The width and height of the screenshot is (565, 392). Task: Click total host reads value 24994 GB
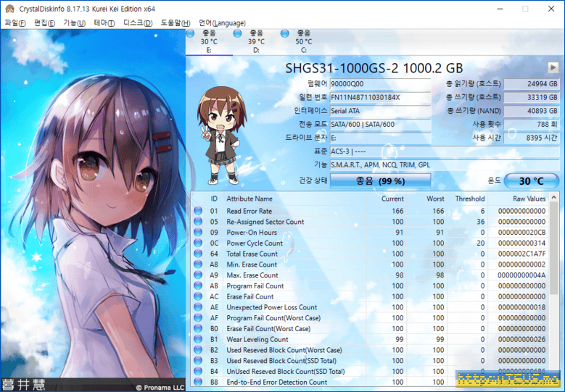532,84
